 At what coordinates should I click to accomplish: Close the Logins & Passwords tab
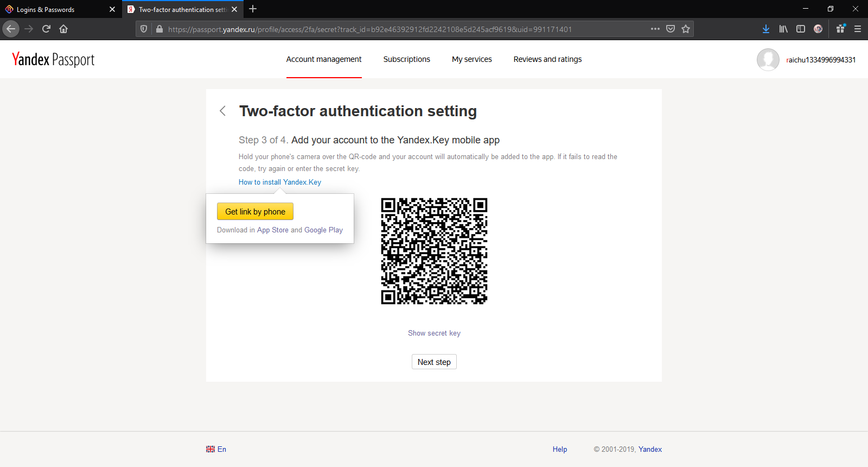coord(112,9)
